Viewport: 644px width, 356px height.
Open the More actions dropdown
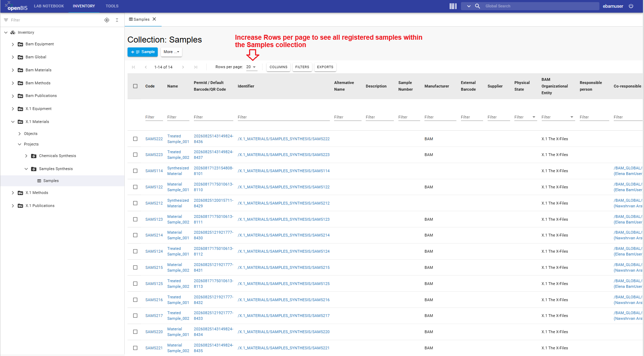tap(171, 52)
